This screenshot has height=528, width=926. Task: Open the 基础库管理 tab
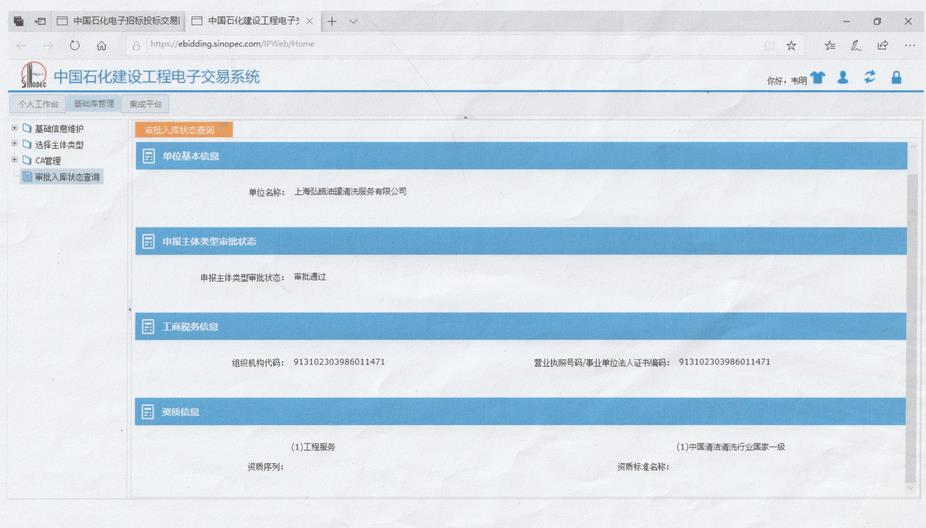[x=93, y=103]
